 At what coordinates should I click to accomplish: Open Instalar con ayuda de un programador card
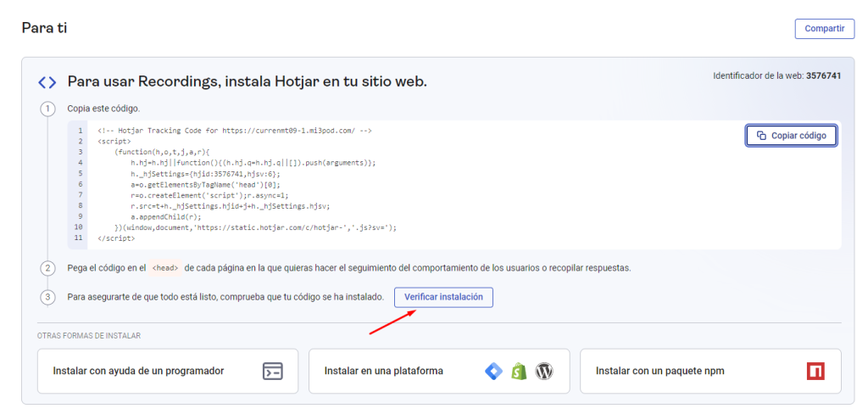point(168,371)
